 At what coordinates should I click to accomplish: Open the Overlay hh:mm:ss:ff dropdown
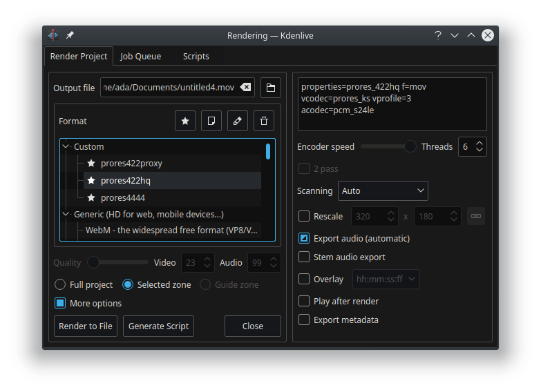pyautogui.click(x=386, y=279)
